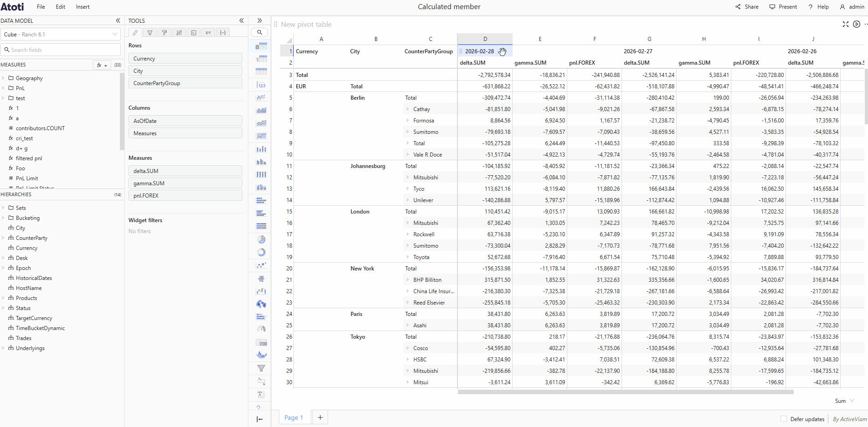The image size is (868, 427).
Task: Select the KPI 123 widget
Action: (x=261, y=85)
